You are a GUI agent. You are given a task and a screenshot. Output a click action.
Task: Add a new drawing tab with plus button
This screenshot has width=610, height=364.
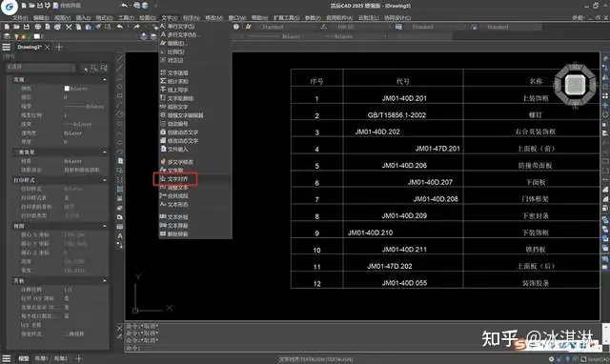click(x=59, y=47)
